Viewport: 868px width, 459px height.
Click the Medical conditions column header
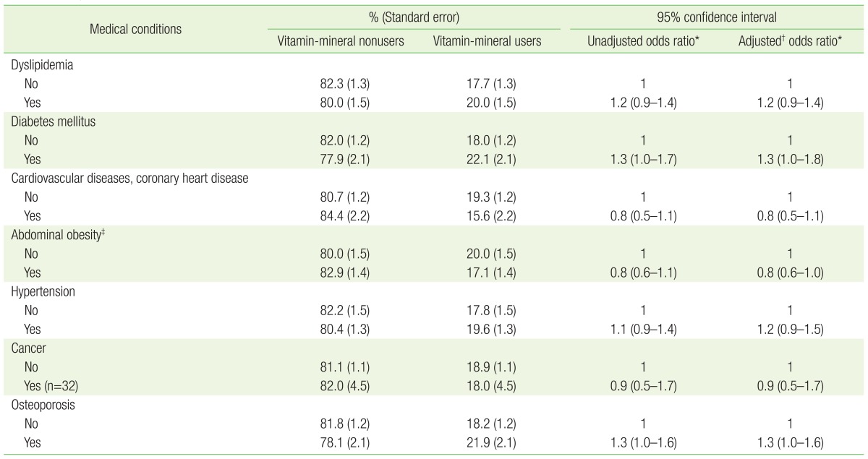pyautogui.click(x=135, y=30)
